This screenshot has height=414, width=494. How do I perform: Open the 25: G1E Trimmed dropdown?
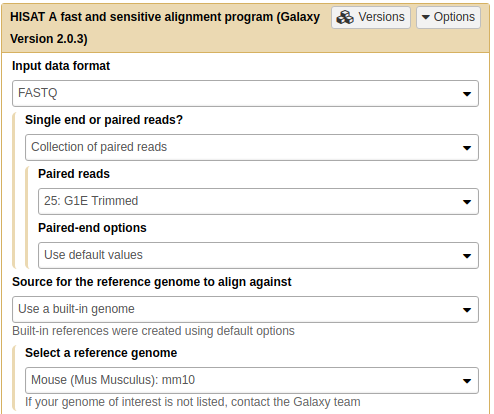pyautogui.click(x=258, y=201)
